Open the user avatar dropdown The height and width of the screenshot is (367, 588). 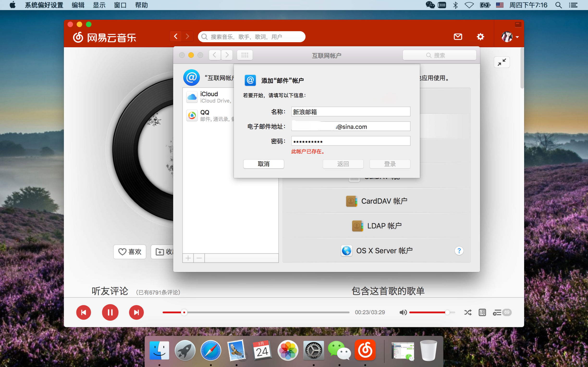click(x=509, y=37)
